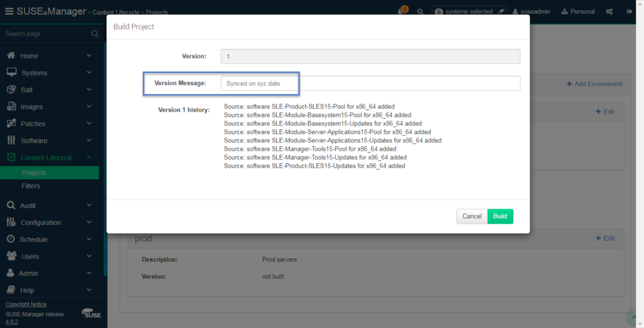The image size is (644, 328).
Task: Open the notifications bell icon
Action: point(401,11)
